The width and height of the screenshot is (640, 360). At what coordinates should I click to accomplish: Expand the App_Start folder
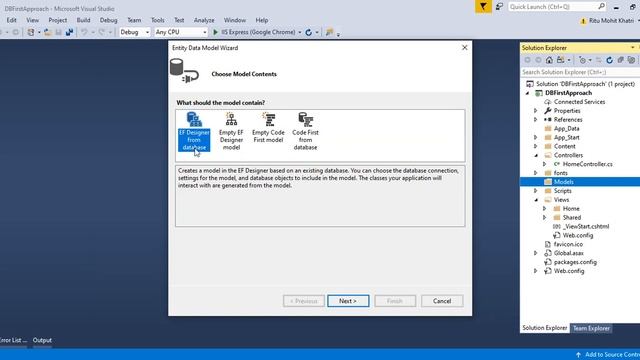(x=536, y=138)
